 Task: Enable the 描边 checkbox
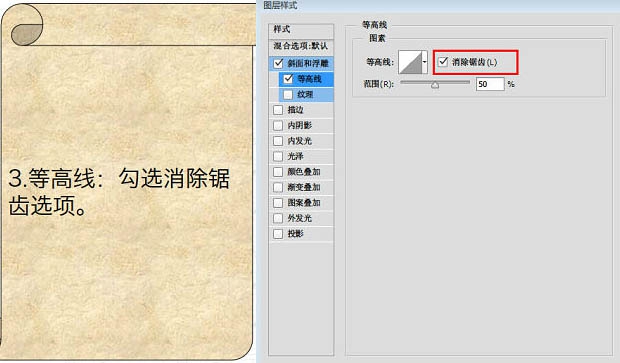coord(278,110)
